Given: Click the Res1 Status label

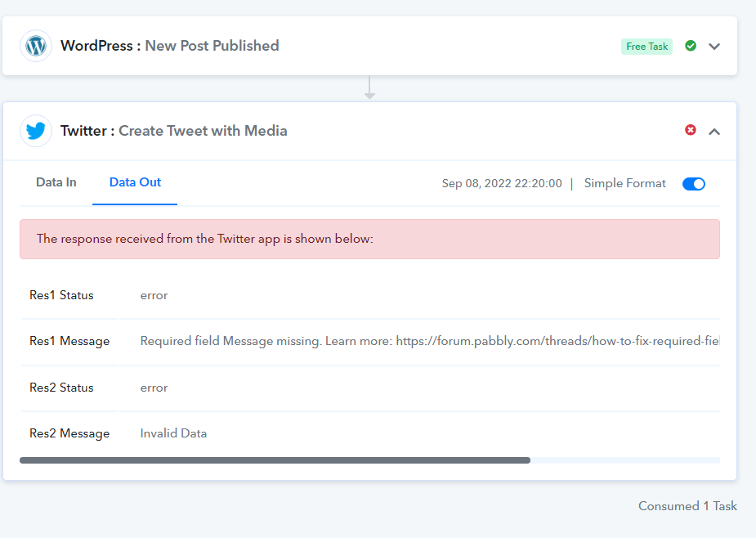Looking at the screenshot, I should click(61, 295).
